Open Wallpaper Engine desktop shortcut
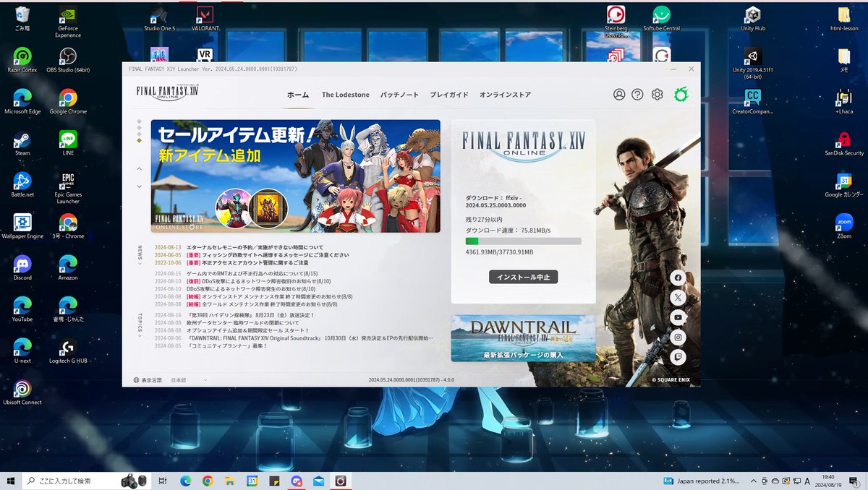The image size is (868, 490). tap(22, 225)
